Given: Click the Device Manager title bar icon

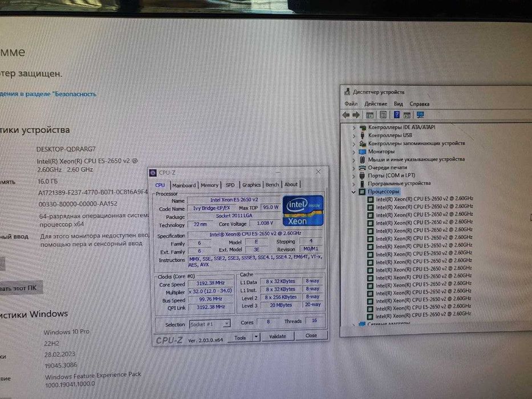Looking at the screenshot, I should coord(347,92).
